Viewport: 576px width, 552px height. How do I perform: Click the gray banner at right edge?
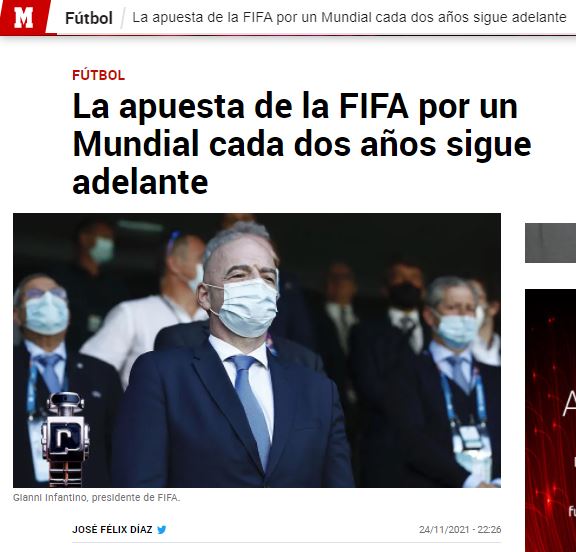(550, 243)
